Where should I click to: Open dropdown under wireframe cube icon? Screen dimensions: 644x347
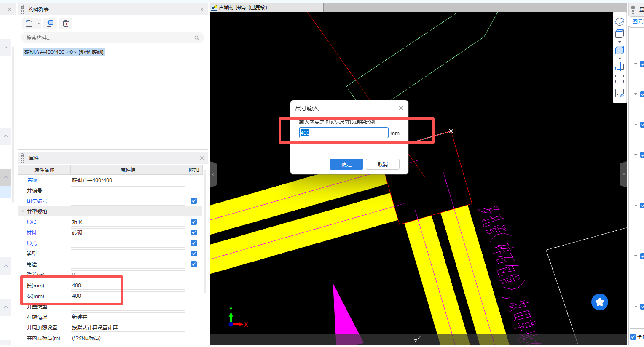click(x=620, y=42)
